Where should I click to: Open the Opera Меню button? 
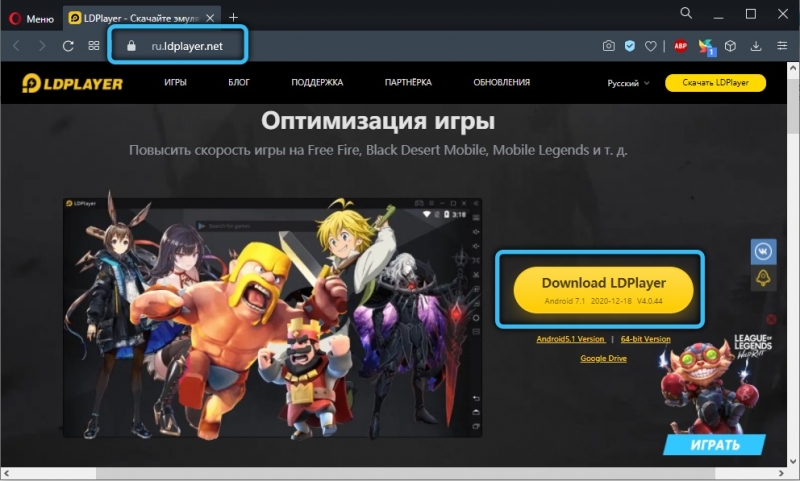[32, 18]
